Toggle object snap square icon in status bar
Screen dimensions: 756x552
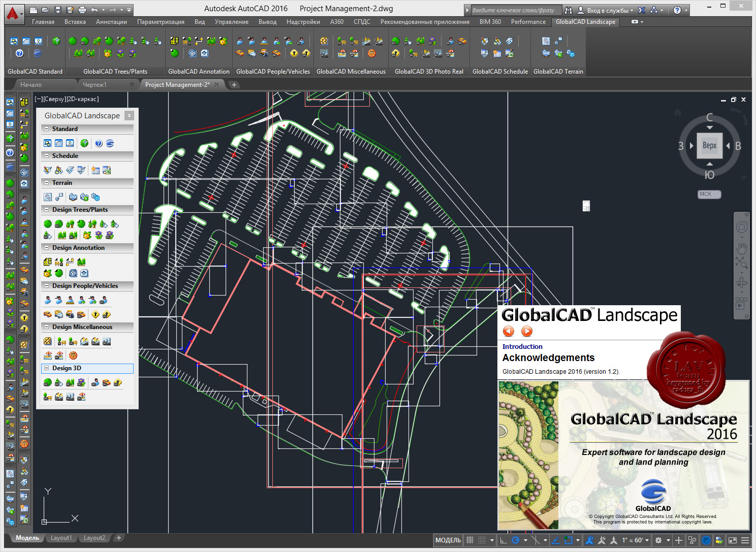tap(569, 540)
